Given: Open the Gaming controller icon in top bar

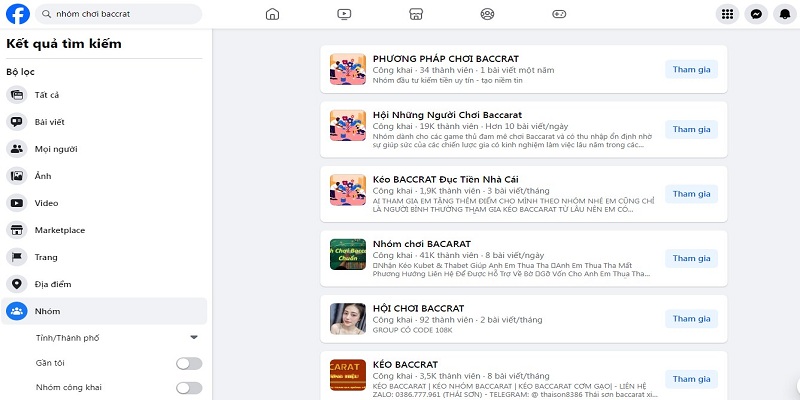Looking at the screenshot, I should tap(559, 14).
